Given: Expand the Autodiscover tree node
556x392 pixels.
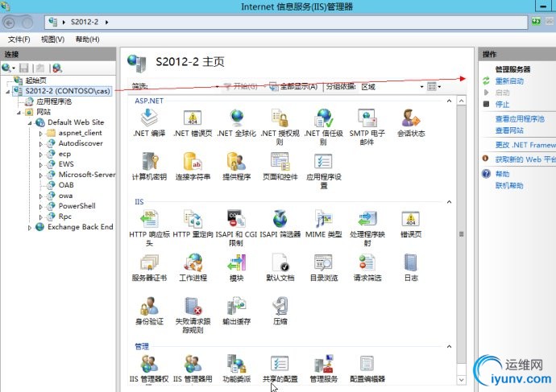Looking at the screenshot, I should click(x=41, y=144).
